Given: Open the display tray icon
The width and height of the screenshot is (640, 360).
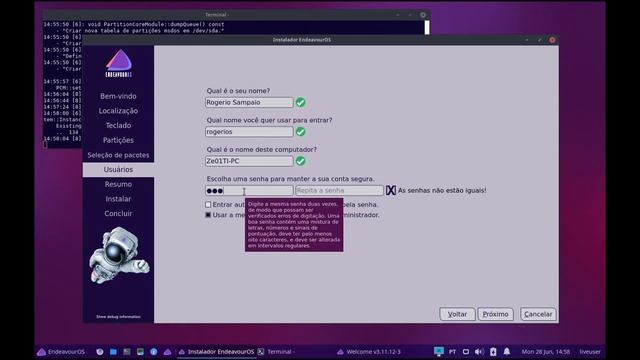Looking at the screenshot, I should pyautogui.click(x=466, y=352).
